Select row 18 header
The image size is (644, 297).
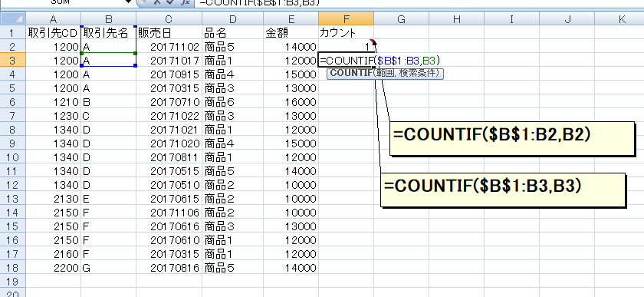[x=13, y=268]
